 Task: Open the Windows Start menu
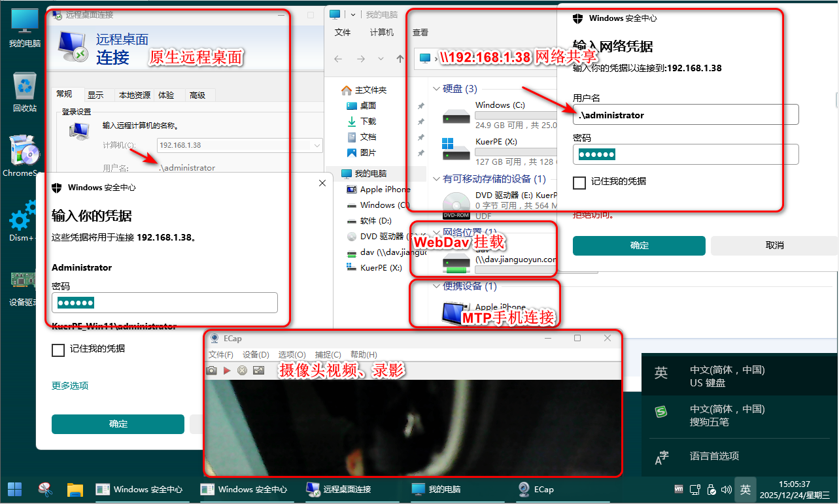click(14, 489)
